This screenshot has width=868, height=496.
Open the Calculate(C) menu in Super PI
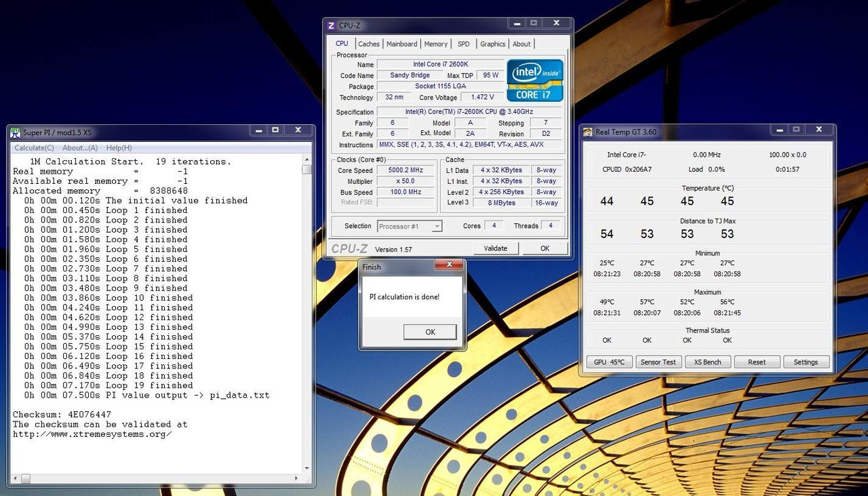tap(35, 148)
